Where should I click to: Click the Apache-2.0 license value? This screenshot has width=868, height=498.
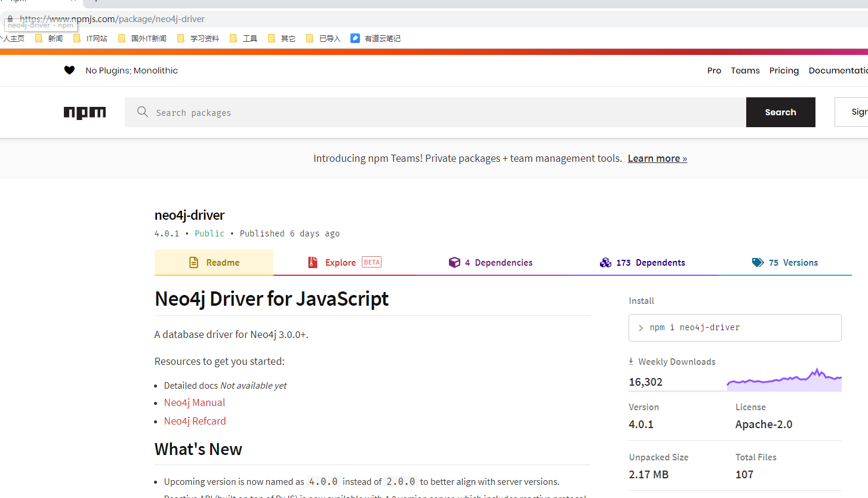point(764,425)
